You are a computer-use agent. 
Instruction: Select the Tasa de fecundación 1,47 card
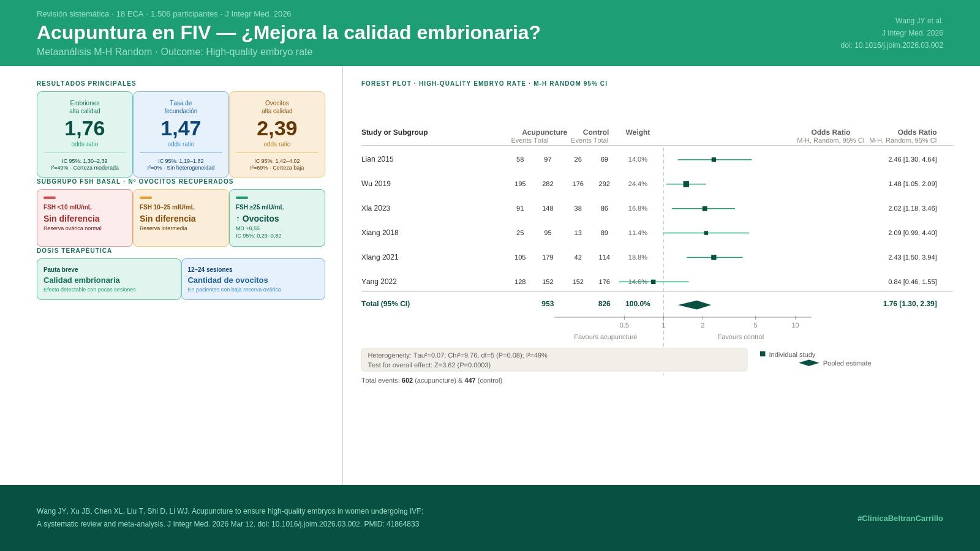point(181,134)
